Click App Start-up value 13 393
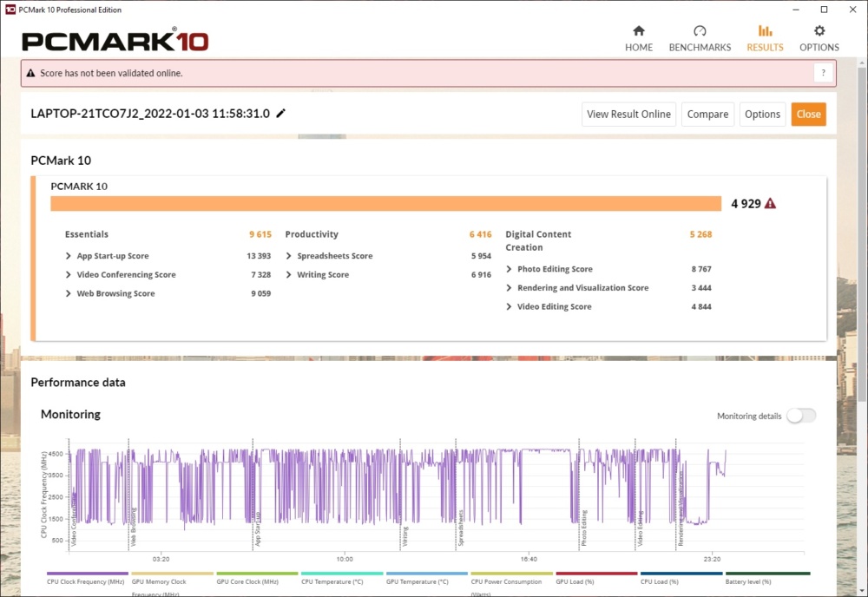868x597 pixels. tap(259, 256)
